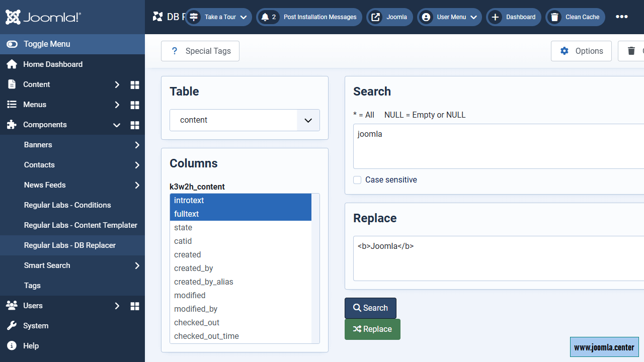This screenshot has height=362, width=644.
Task: Click the User Menu avatar icon
Action: coord(426,17)
